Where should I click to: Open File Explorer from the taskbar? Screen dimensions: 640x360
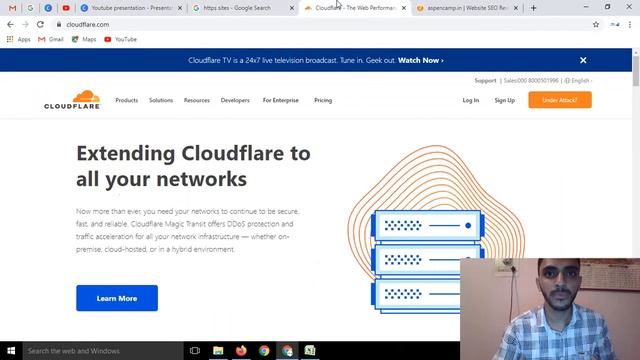[218, 351]
